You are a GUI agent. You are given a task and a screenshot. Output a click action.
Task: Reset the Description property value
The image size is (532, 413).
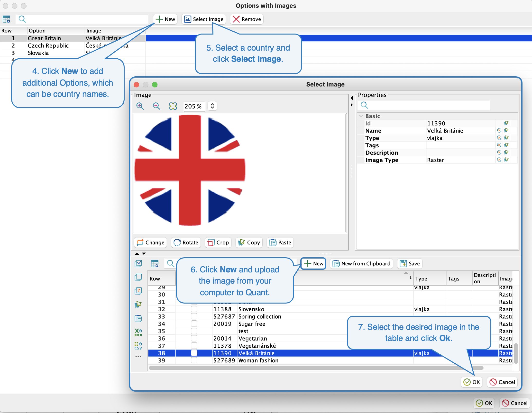499,153
